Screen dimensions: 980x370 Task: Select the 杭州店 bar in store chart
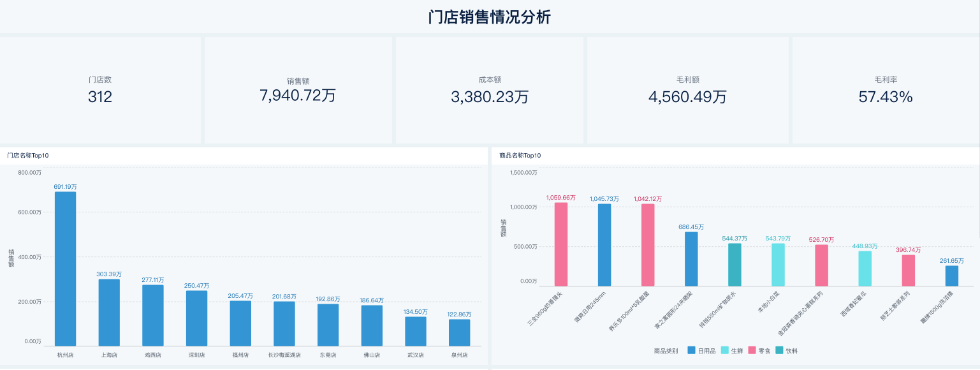click(65, 269)
